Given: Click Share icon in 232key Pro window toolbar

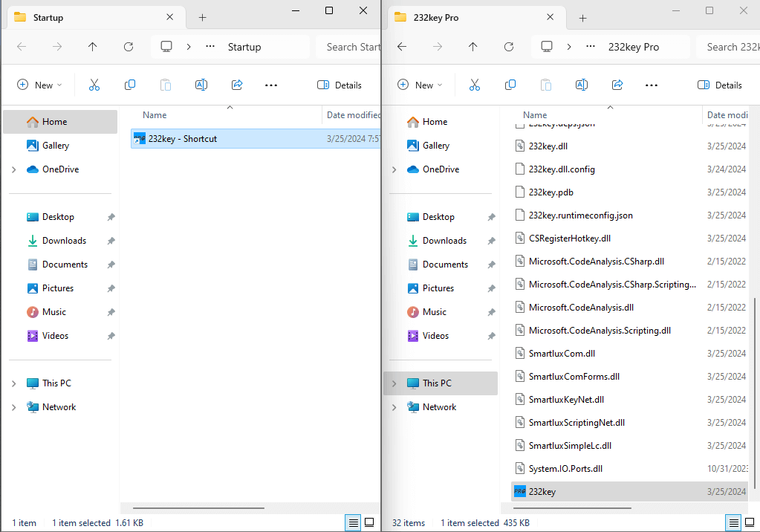Looking at the screenshot, I should coord(617,85).
